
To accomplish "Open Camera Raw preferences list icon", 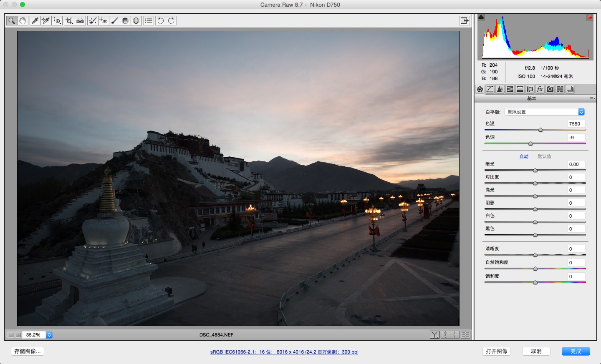I will tap(149, 20).
